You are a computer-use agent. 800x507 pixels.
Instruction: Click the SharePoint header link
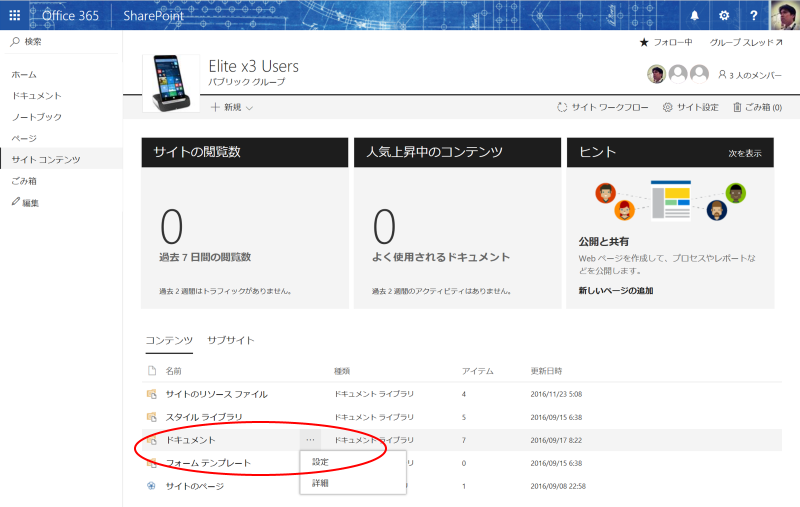point(154,15)
